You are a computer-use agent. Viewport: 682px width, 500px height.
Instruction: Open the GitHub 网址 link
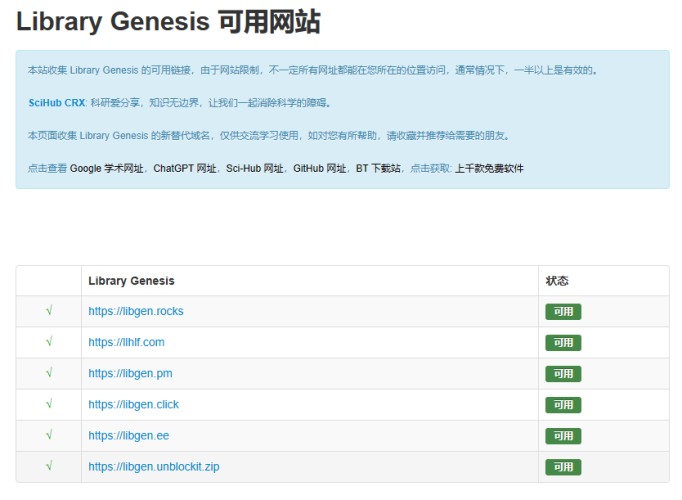click(x=320, y=168)
